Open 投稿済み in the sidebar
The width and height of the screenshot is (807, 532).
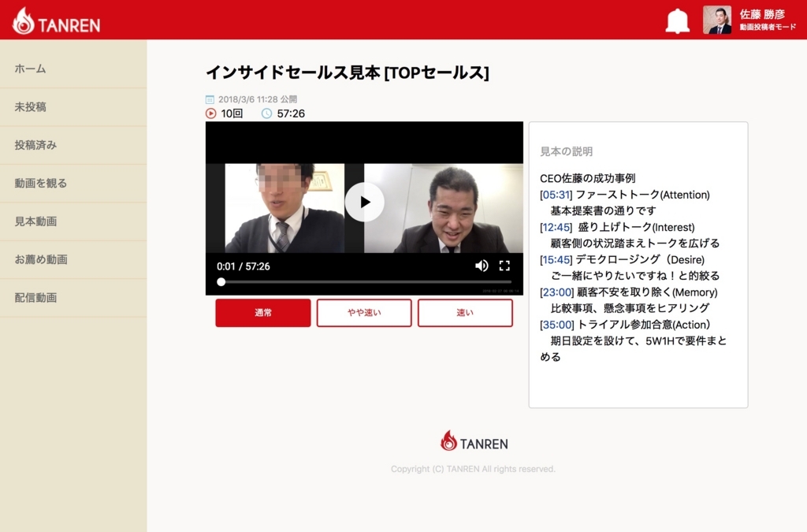[73, 145]
